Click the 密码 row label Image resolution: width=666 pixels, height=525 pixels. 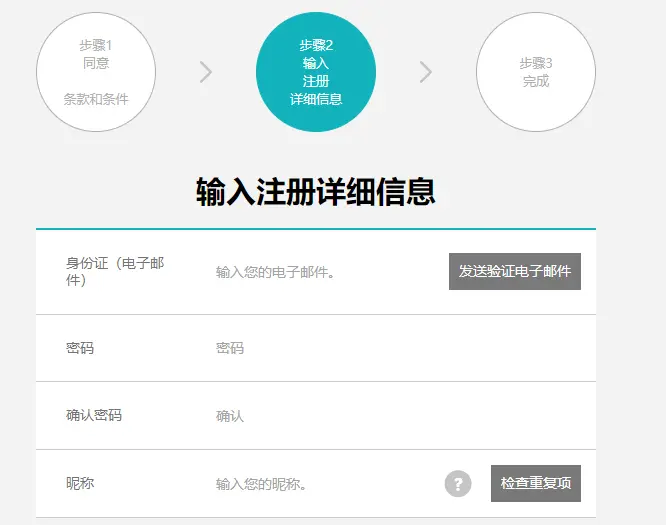(x=80, y=348)
